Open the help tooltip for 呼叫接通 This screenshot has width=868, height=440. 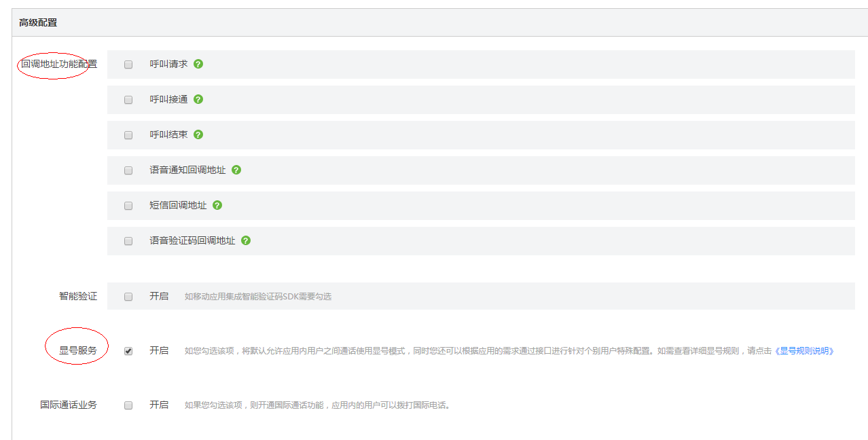(198, 99)
